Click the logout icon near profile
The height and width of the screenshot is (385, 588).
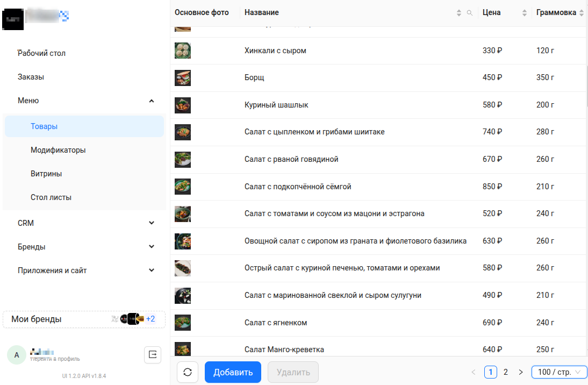click(x=153, y=355)
